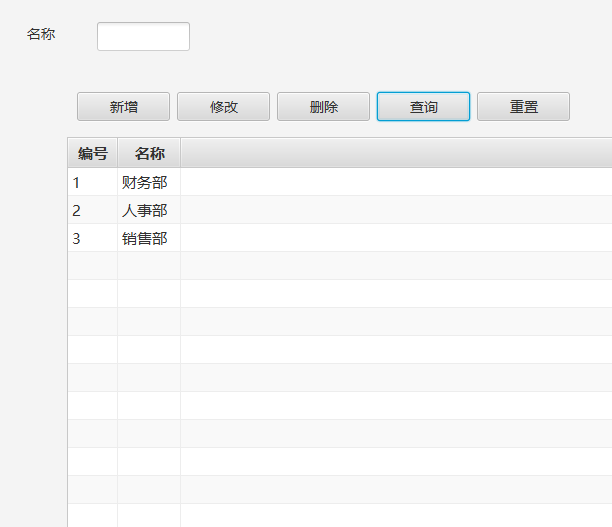Viewport: 612px width, 527px height.
Task: Focus the 名称 text input field
Action: click(143, 36)
